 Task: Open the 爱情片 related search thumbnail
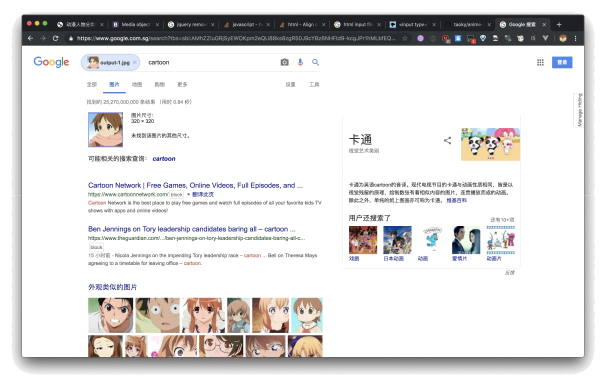click(x=466, y=240)
